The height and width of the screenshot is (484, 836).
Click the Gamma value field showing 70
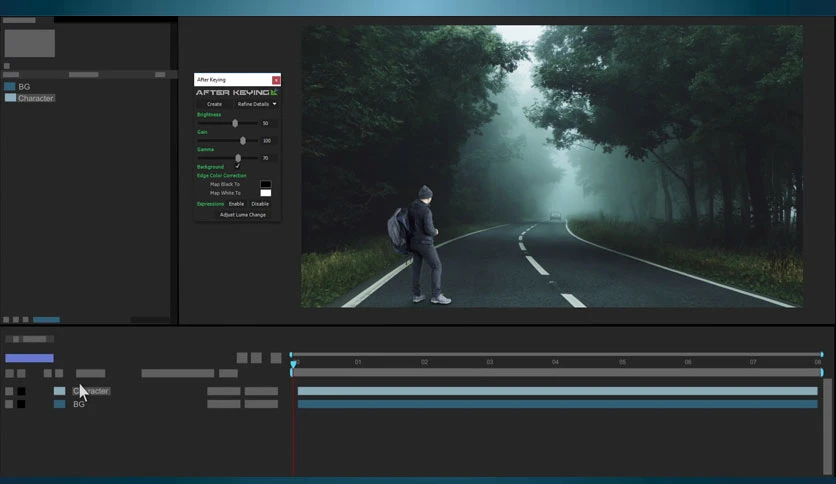click(268, 158)
